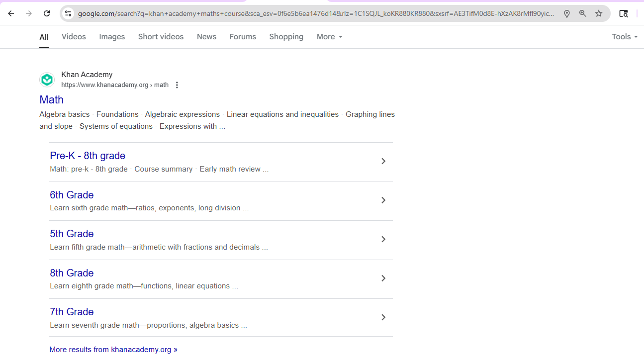Open the Pre-K - 8th grade link
Viewport: 644px width, 363px height.
coord(88,156)
